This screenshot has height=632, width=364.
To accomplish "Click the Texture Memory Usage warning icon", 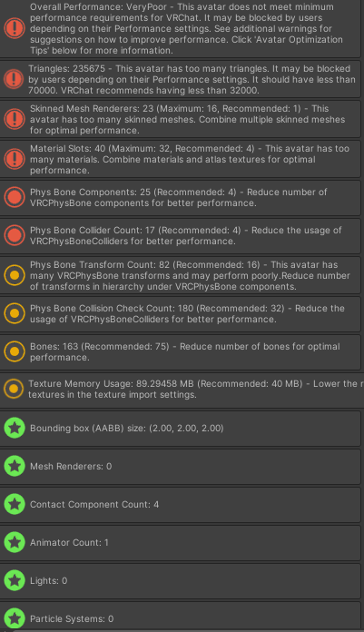I will (x=14, y=389).
